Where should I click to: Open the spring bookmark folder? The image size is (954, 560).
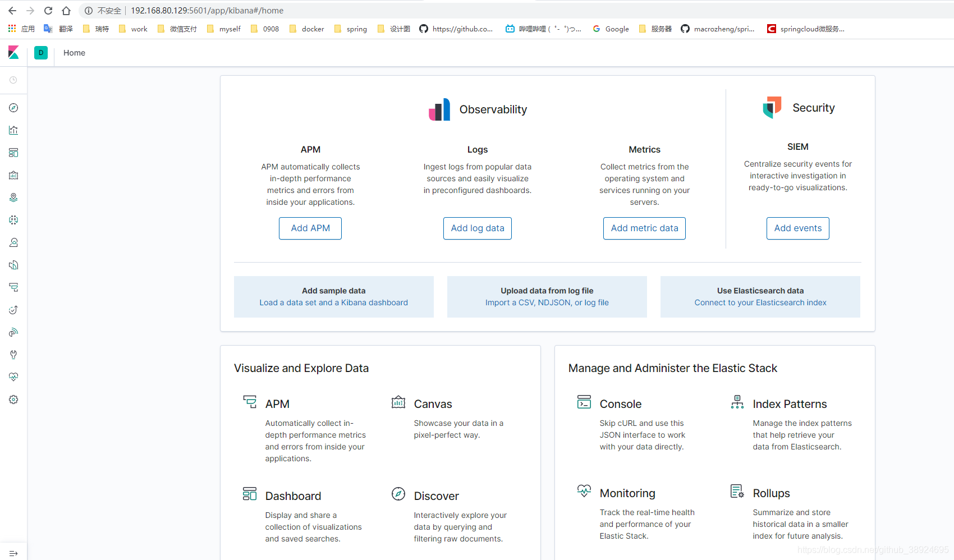tap(350, 29)
